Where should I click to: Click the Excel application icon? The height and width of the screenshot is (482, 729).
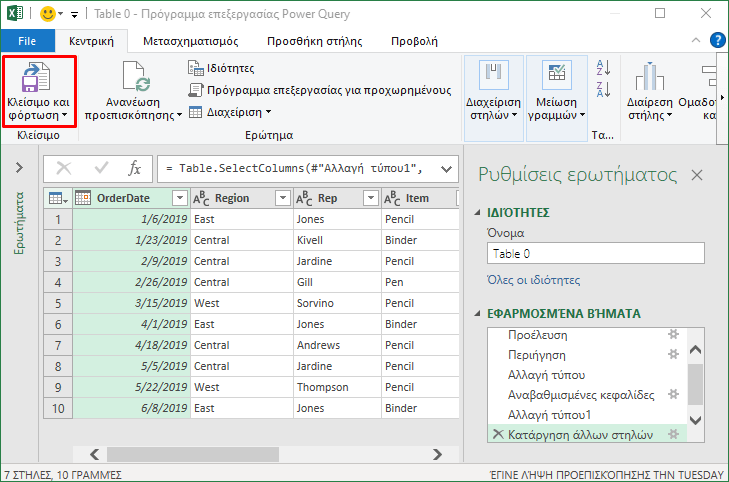click(15, 13)
